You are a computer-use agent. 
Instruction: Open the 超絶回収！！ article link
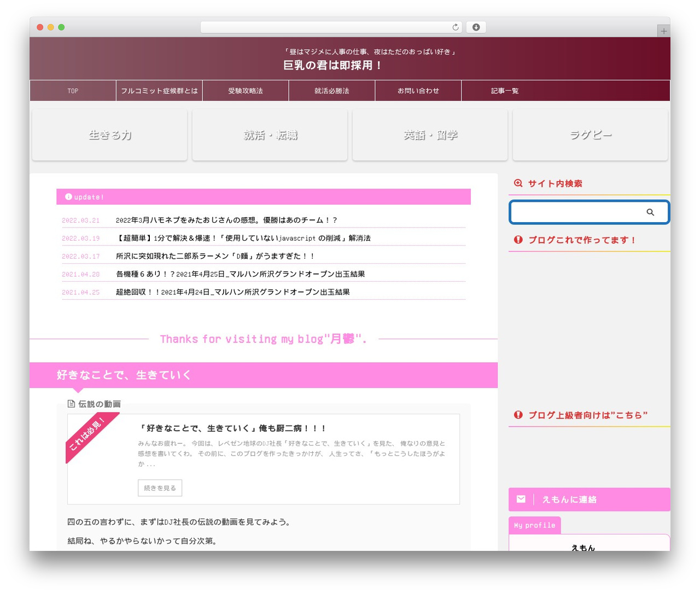point(232,292)
